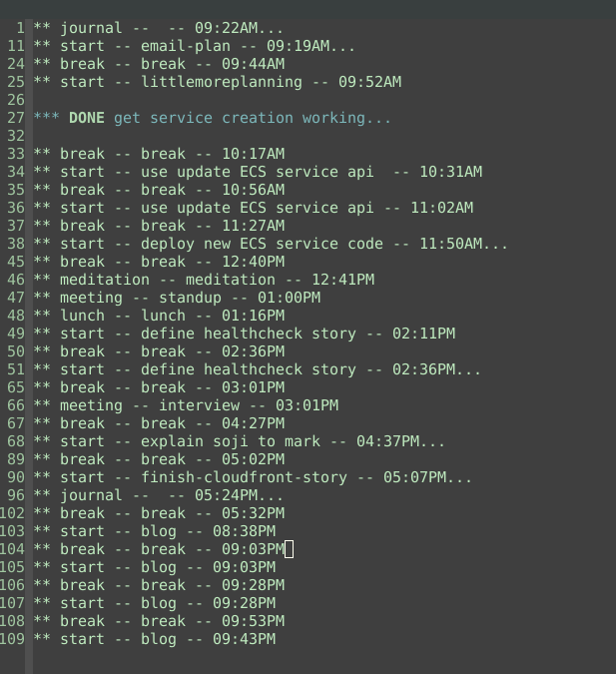Expand the finish-cloudfront-story heading
The height and width of the screenshot is (674, 616).
pyautogui.click(x=253, y=477)
